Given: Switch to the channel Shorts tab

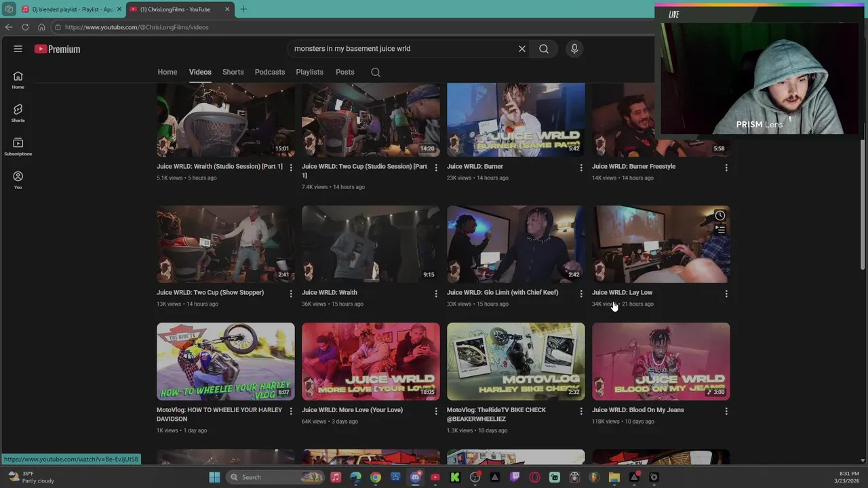Looking at the screenshot, I should click(x=233, y=72).
